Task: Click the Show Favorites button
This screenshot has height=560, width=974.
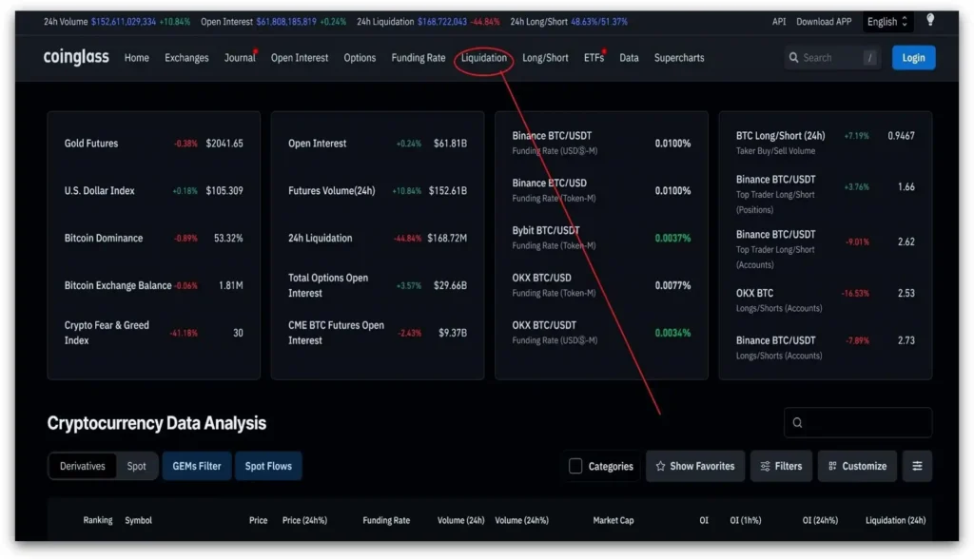Action: coord(695,466)
